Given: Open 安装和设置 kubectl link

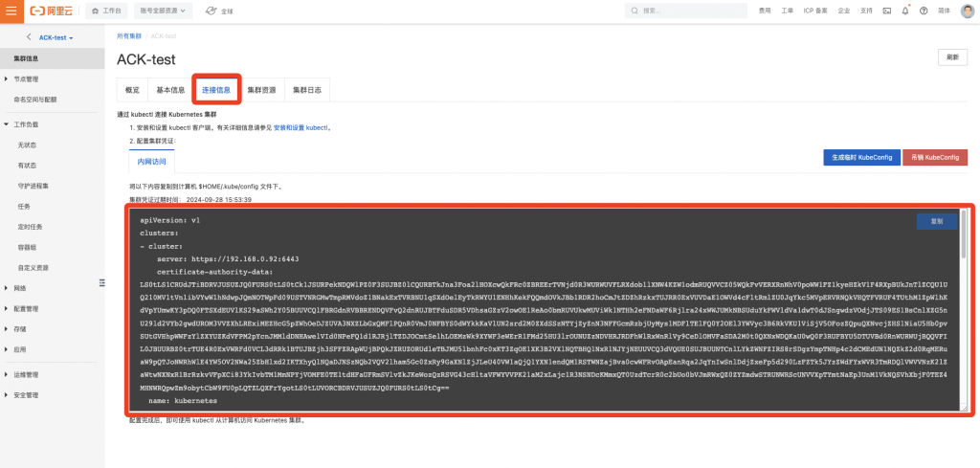Looking at the screenshot, I should click(x=301, y=127).
